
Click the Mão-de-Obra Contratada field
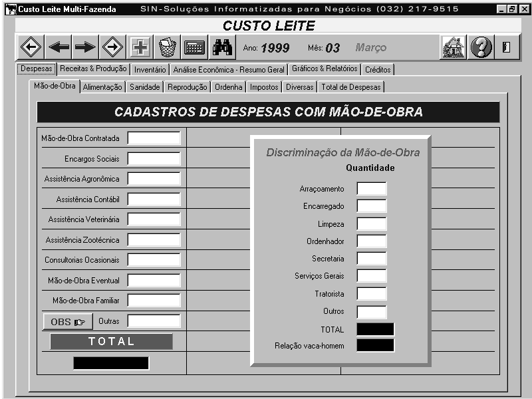[154, 138]
